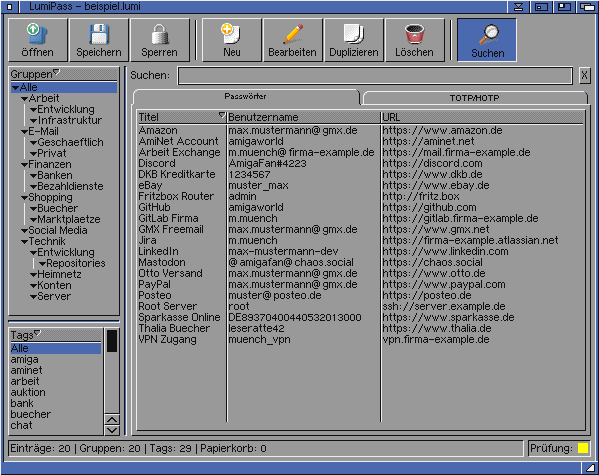Screen dimensions: 599x475
Task: Select the Bezahldienste group
Action: click(x=70, y=186)
